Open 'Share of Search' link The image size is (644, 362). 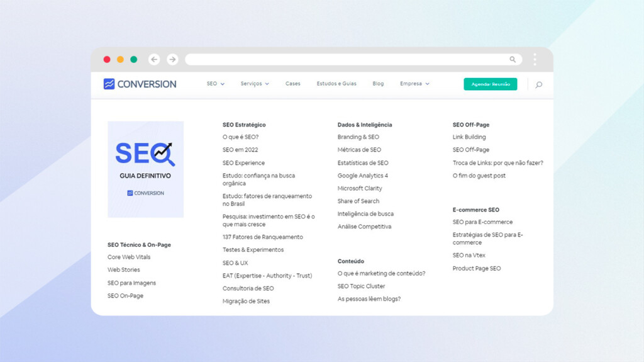pos(358,201)
